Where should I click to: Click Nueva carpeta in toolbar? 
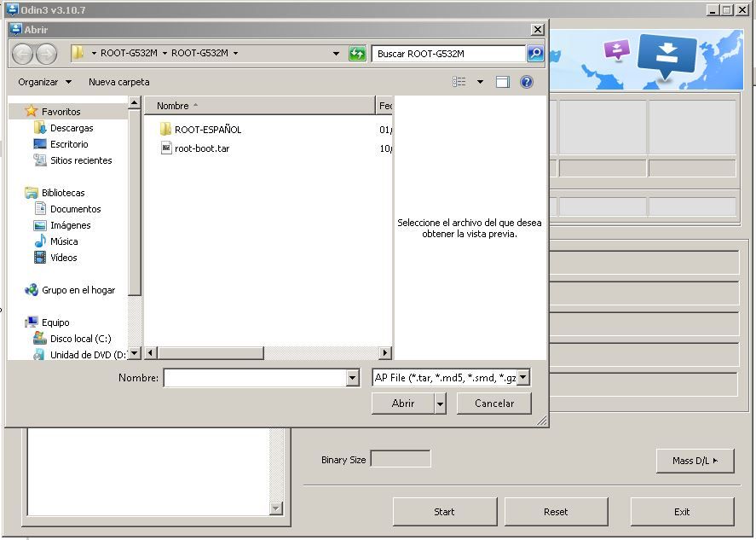[x=118, y=82]
